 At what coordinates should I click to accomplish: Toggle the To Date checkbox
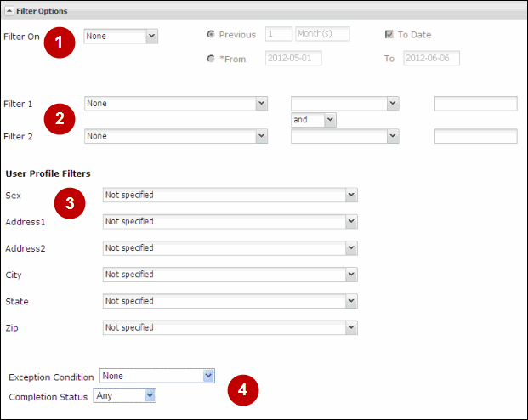tap(389, 34)
